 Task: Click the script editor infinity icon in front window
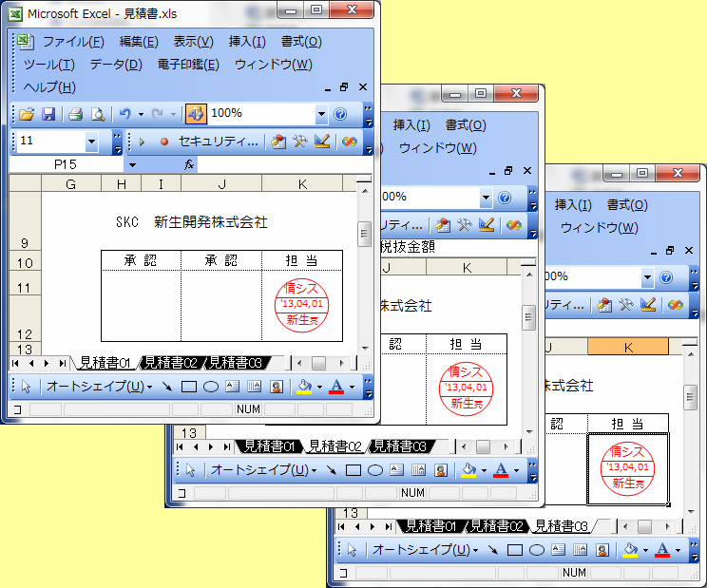tap(350, 142)
